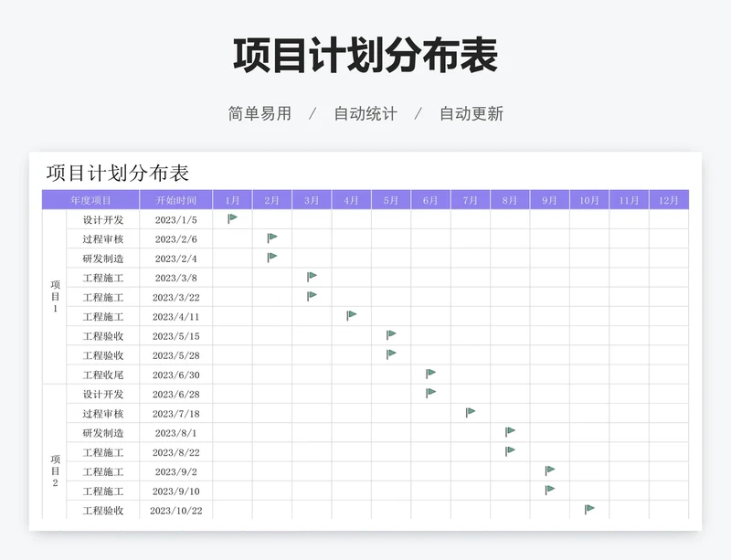Click the flag icon in the 2023/8/1 row
This screenshot has height=560, width=731.
coord(510,431)
